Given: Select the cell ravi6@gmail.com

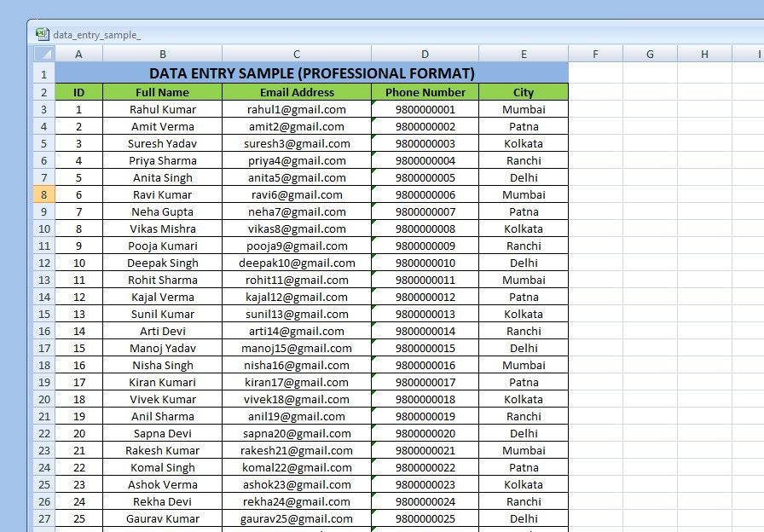Looking at the screenshot, I should click(x=297, y=194).
